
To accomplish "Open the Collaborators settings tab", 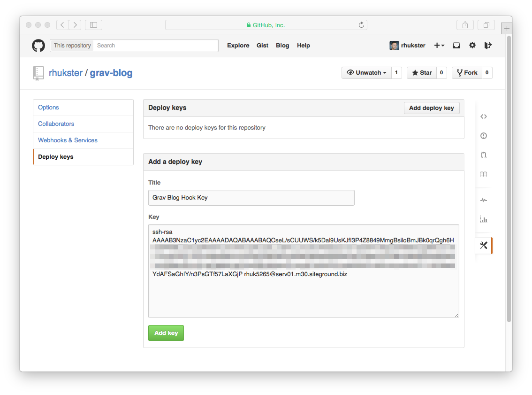I will [x=83, y=124].
